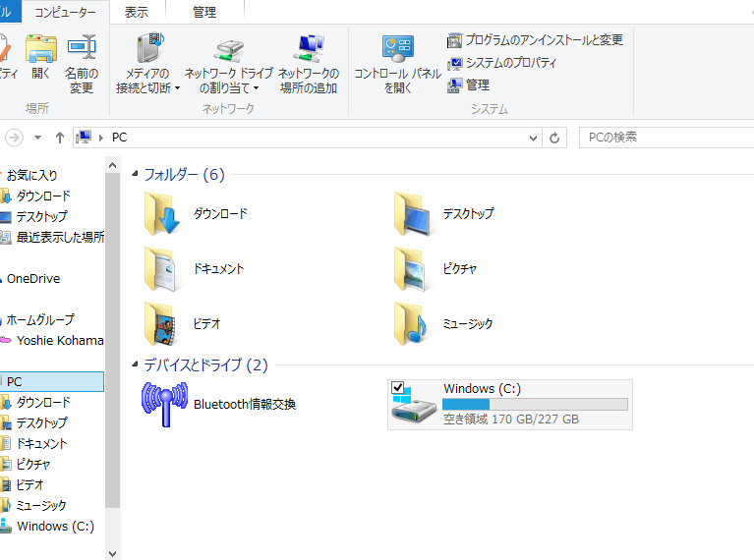
Task: Open the Bluetooth情報交換 device icon
Action: click(164, 404)
